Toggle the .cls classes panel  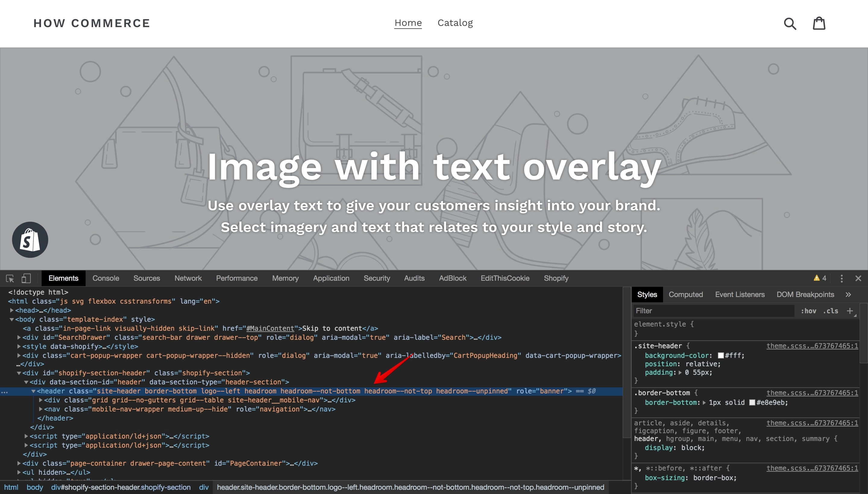tap(831, 311)
